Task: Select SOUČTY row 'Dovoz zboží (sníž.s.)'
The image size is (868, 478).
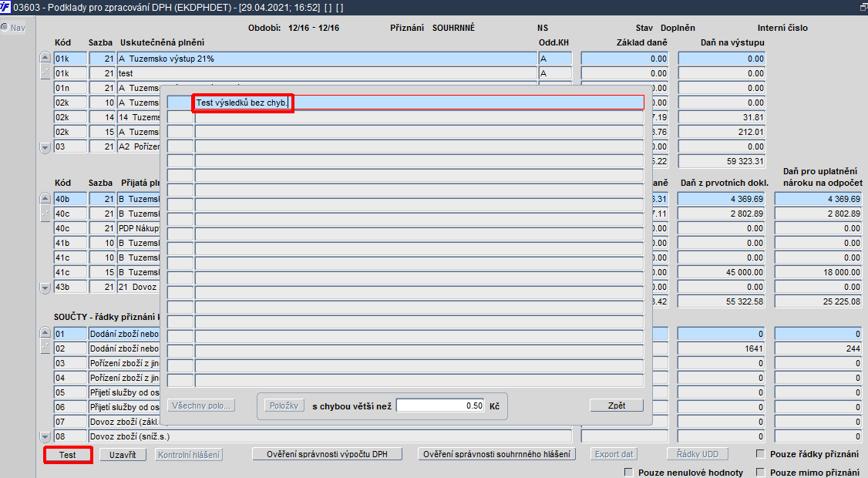Action: [330, 436]
